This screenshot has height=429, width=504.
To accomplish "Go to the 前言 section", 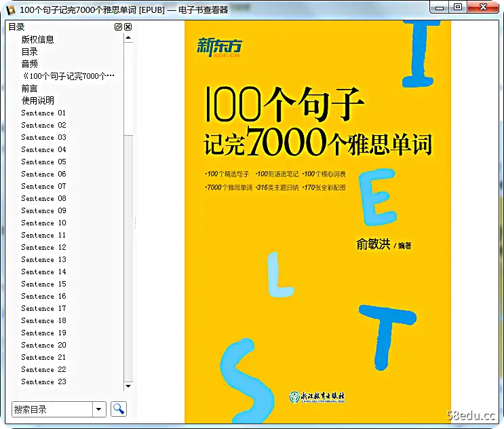I will pyautogui.click(x=30, y=88).
